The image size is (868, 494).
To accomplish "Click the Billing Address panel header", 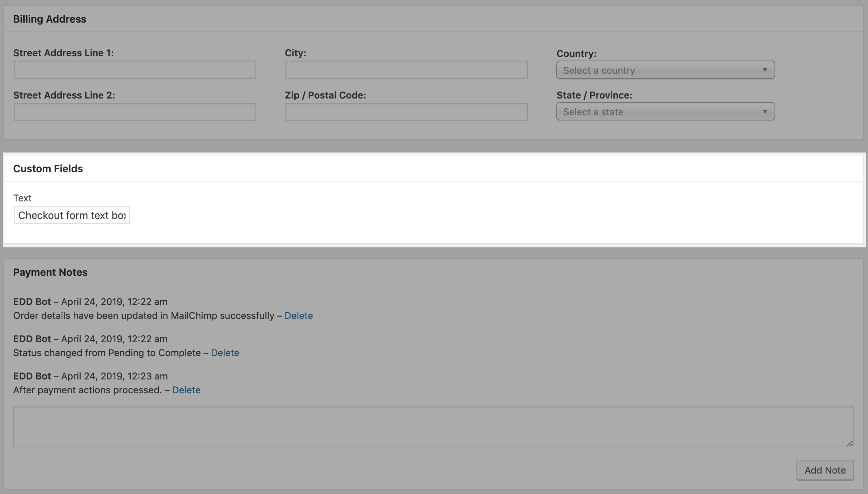I will point(50,19).
